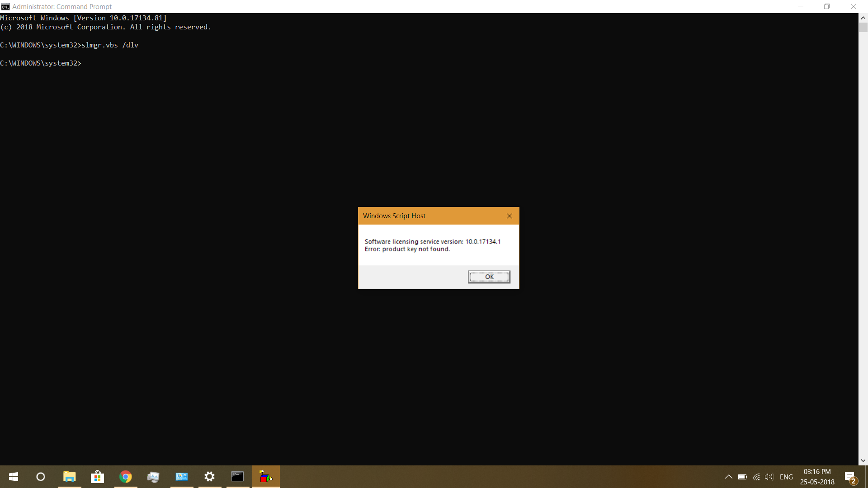Image resolution: width=868 pixels, height=488 pixels.
Task: Open File Explorer from taskbar
Action: 69,477
